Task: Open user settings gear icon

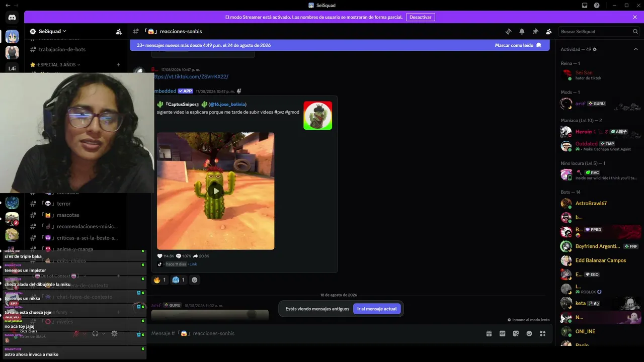Action: tap(114, 333)
